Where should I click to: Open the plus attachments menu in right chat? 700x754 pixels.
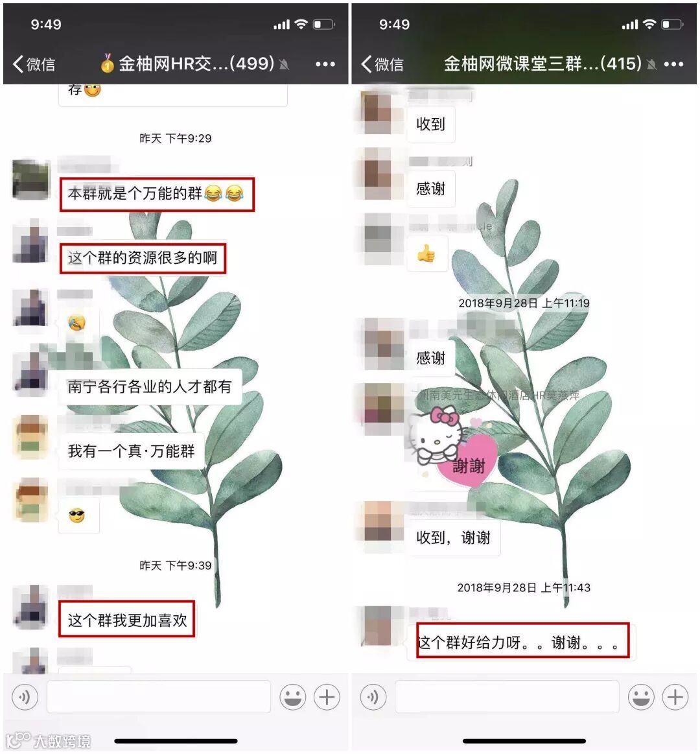[675, 697]
